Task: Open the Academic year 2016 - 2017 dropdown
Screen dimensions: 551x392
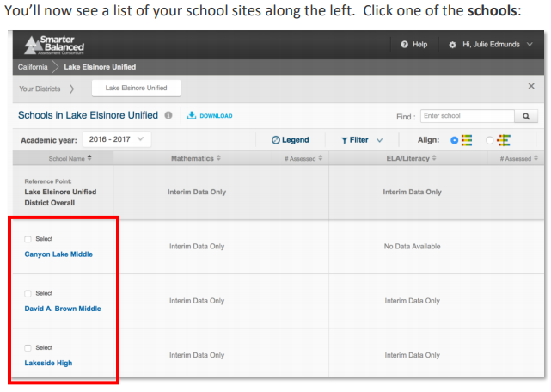Action: click(x=117, y=139)
